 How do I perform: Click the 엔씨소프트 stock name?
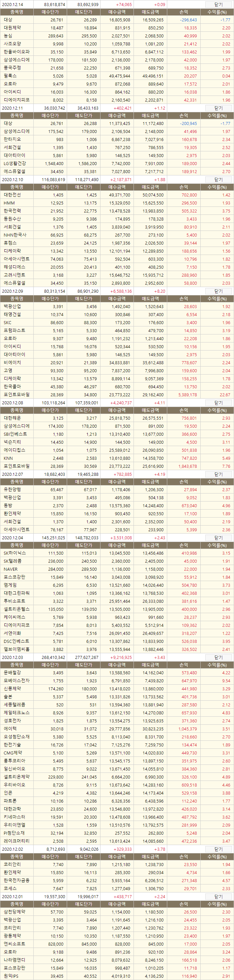14,944
